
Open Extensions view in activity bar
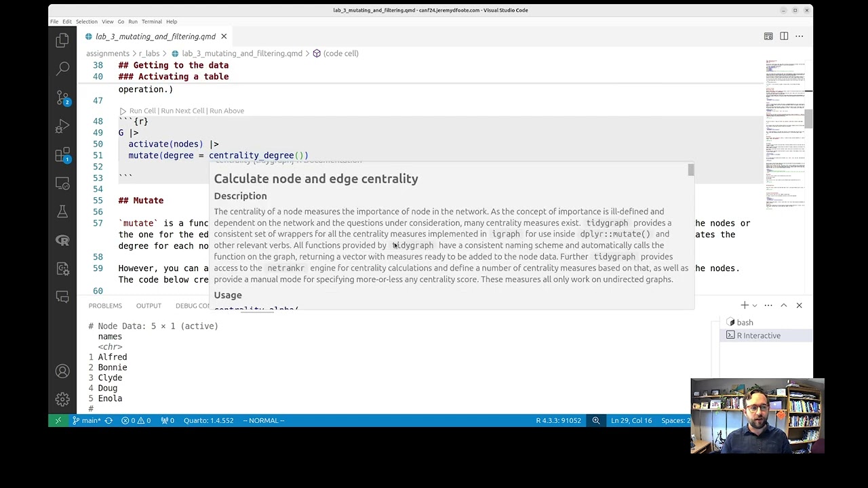coord(62,155)
